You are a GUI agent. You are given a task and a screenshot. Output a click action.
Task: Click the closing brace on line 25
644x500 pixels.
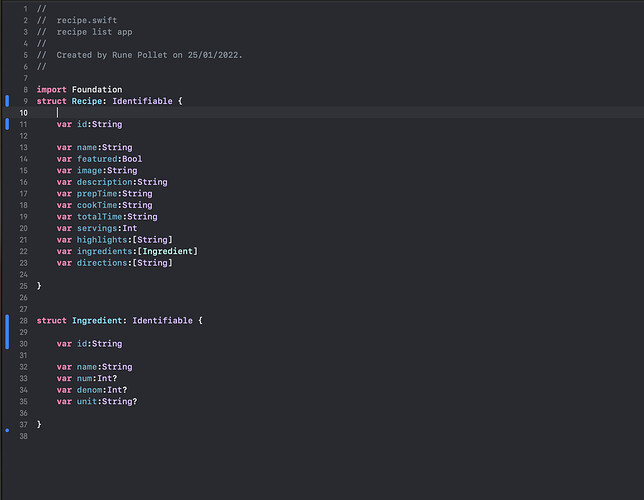click(39, 286)
